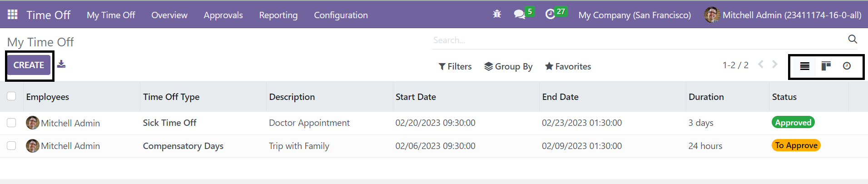
Task: Expand the Favorites dropdown
Action: (568, 66)
